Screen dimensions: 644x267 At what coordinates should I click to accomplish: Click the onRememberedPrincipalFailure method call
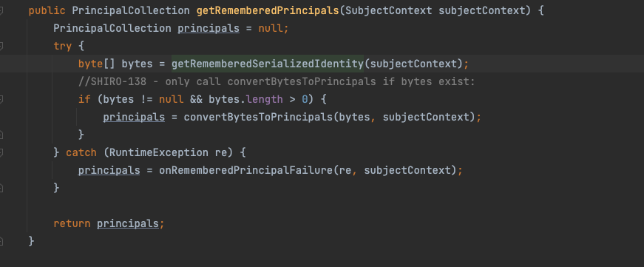coord(245,170)
